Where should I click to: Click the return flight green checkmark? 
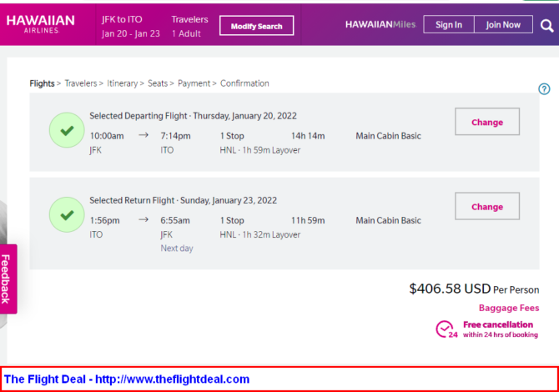(67, 215)
